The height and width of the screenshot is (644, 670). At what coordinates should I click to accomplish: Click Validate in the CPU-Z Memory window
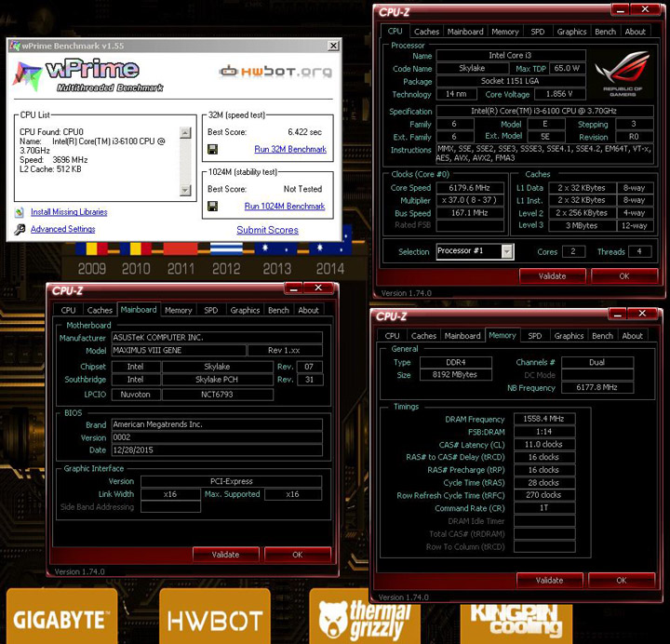coord(550,581)
